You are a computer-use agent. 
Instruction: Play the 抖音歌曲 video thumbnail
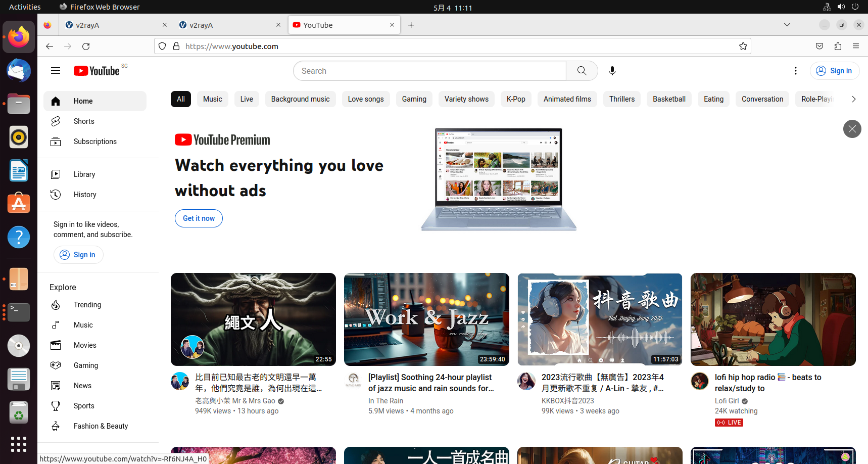(600, 319)
